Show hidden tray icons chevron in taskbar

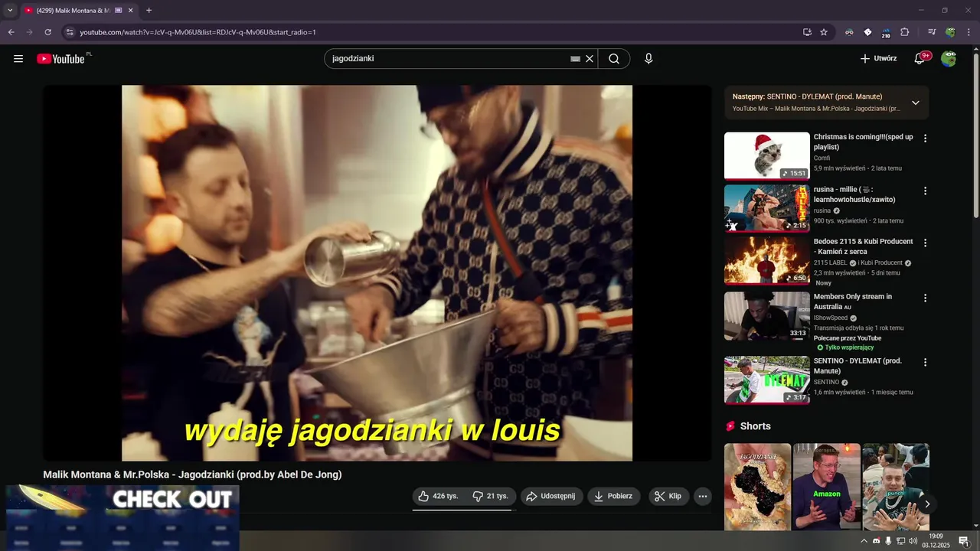click(x=864, y=541)
